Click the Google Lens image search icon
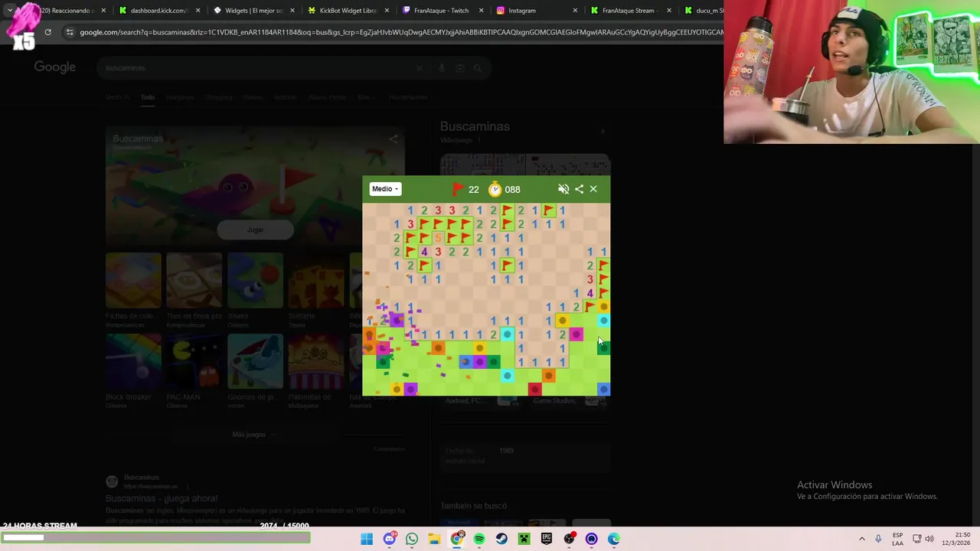The image size is (980, 551). (459, 68)
